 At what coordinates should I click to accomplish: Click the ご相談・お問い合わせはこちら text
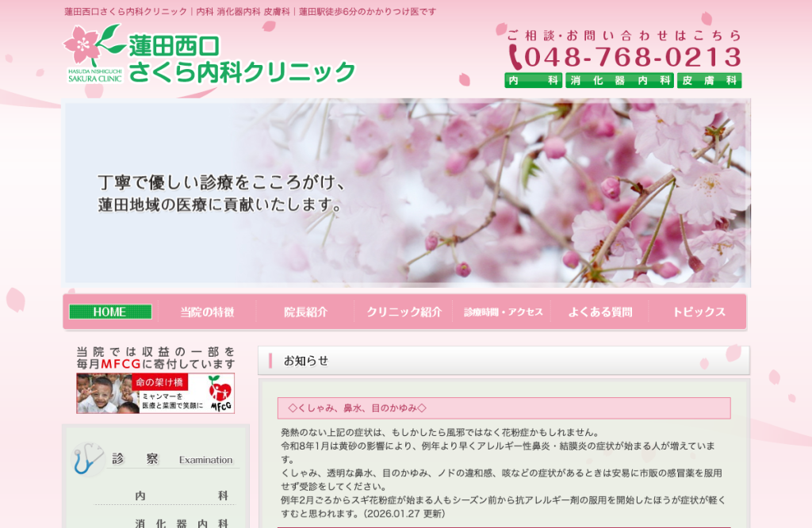tap(624, 35)
